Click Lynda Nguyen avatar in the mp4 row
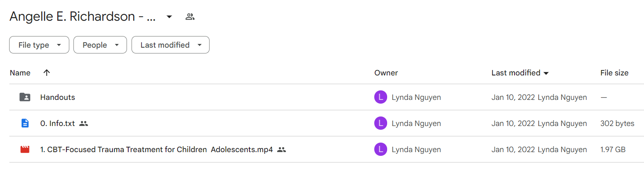This screenshot has width=644, height=177. coord(381,149)
